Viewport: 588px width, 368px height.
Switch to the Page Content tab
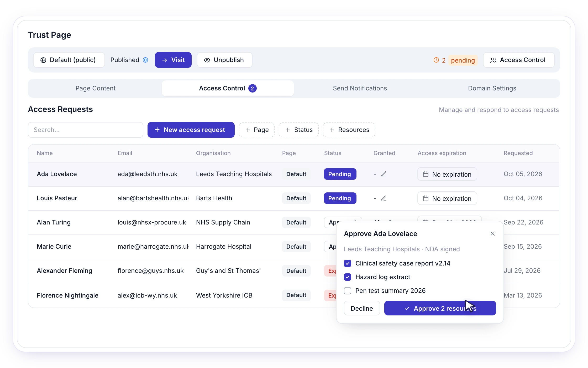95,88
